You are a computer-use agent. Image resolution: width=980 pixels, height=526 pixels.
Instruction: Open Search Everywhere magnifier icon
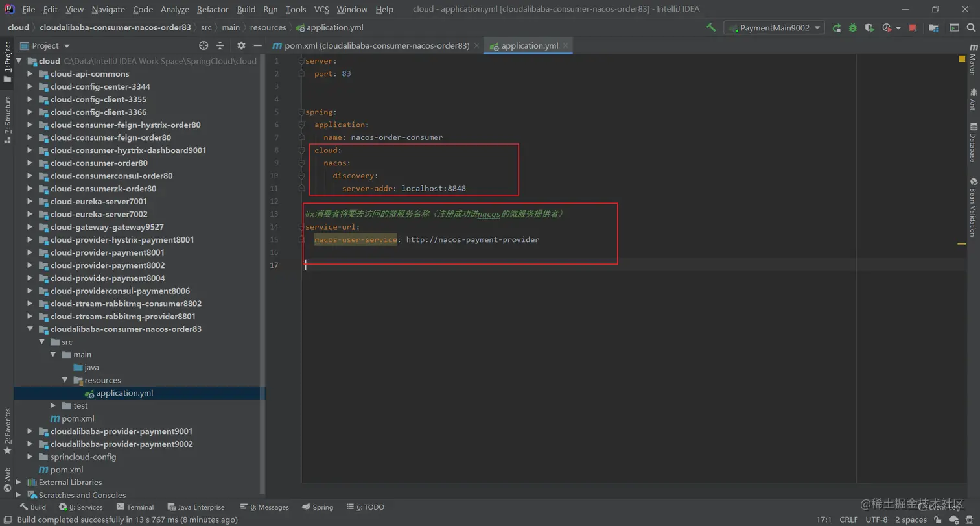coord(970,28)
